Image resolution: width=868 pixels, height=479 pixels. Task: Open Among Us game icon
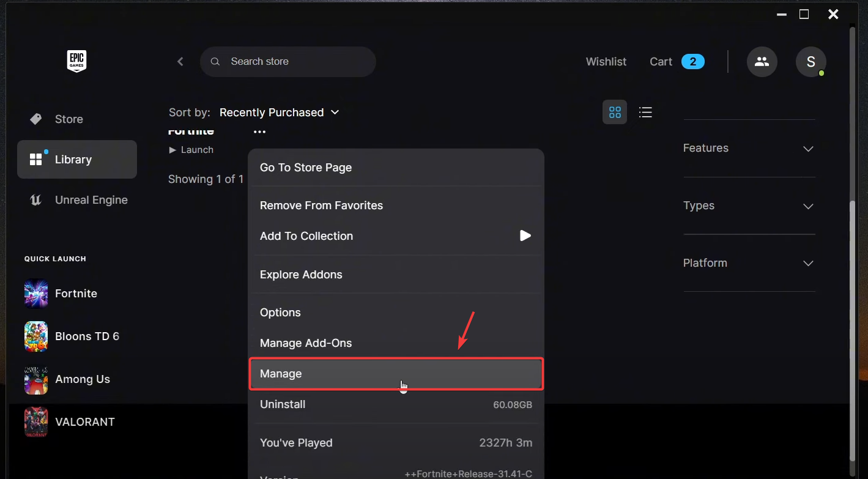click(36, 379)
